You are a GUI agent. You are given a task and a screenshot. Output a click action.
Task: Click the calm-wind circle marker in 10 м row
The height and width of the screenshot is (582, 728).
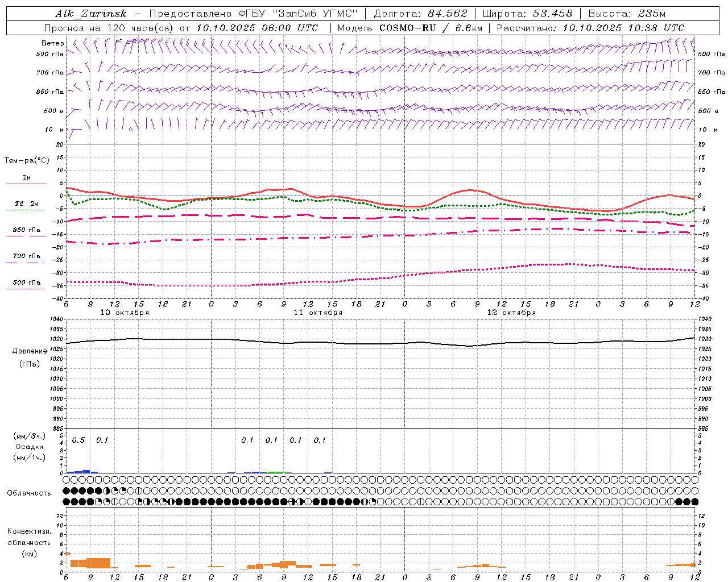coord(131,129)
